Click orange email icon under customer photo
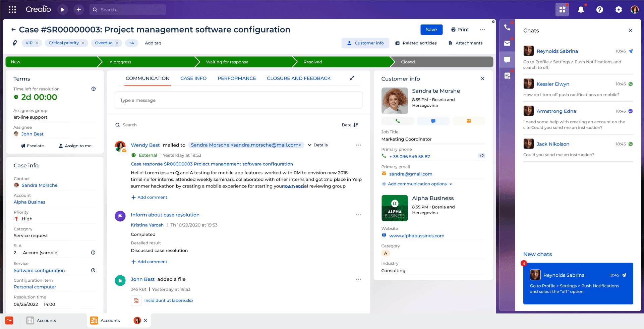Screen dimensions: 644x329 pyautogui.click(x=469, y=121)
